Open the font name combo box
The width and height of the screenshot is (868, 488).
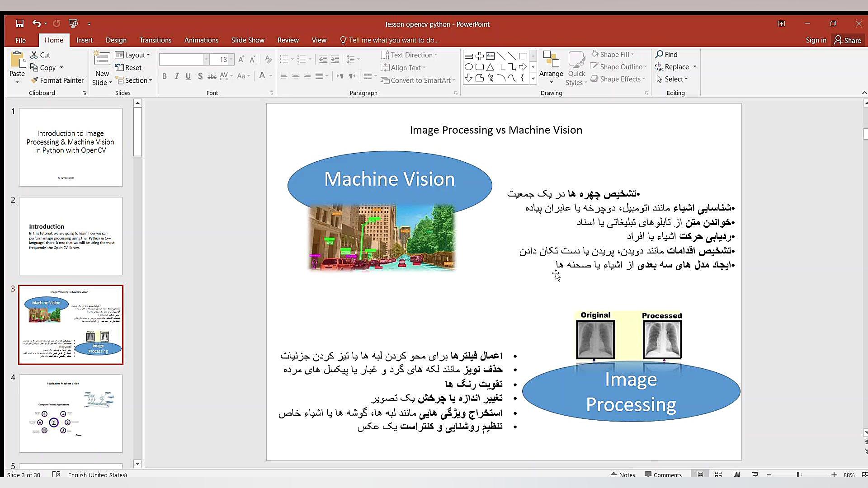(x=184, y=59)
